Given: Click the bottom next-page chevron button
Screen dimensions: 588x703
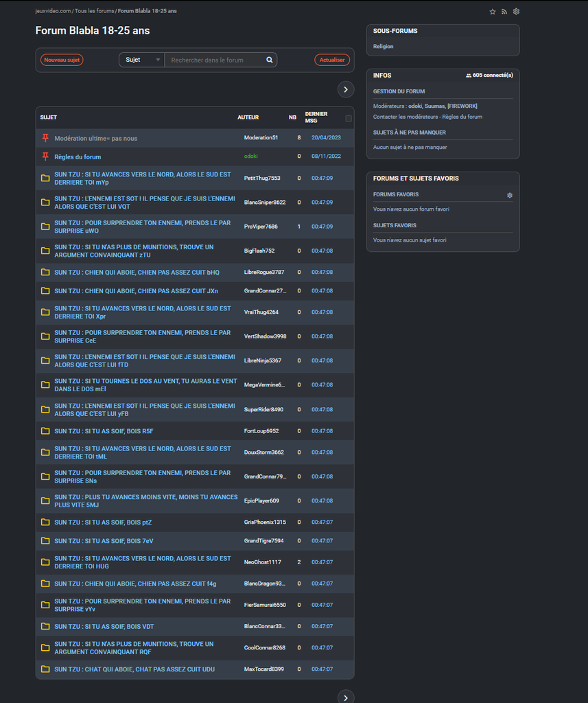Looking at the screenshot, I should 346,697.
